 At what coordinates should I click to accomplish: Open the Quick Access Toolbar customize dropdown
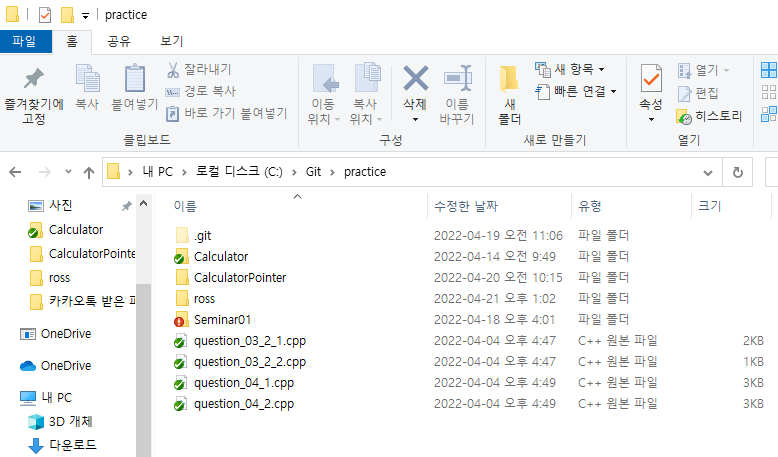pos(85,16)
